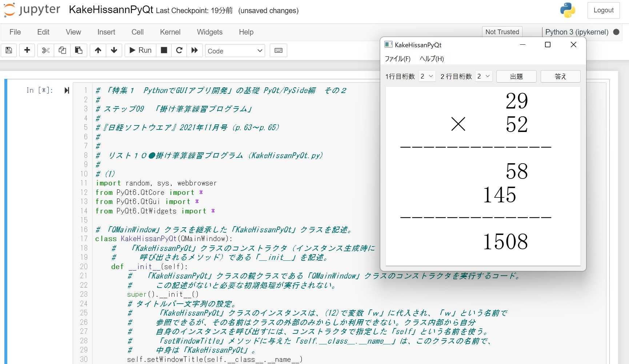Viewport: 629px width, 364px height.
Task: Open the command palette keyboard icon
Action: point(278,50)
